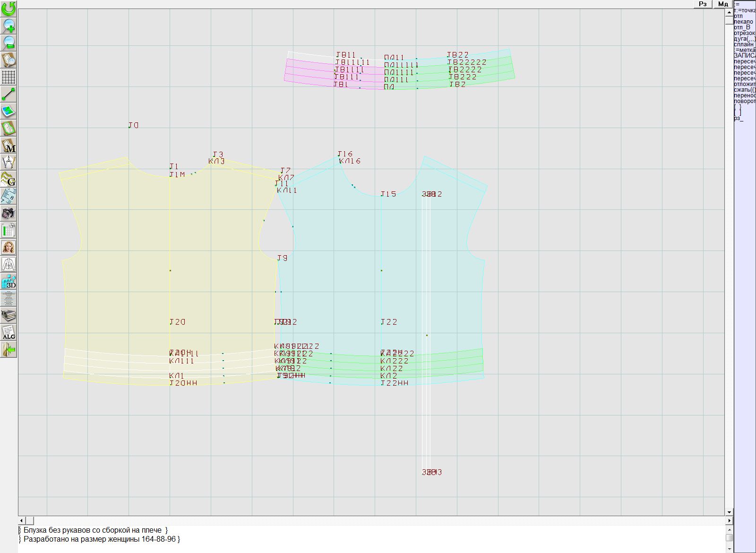This screenshot has width=756, height=553.
Task: Select the line segment tool
Action: (x=9, y=95)
